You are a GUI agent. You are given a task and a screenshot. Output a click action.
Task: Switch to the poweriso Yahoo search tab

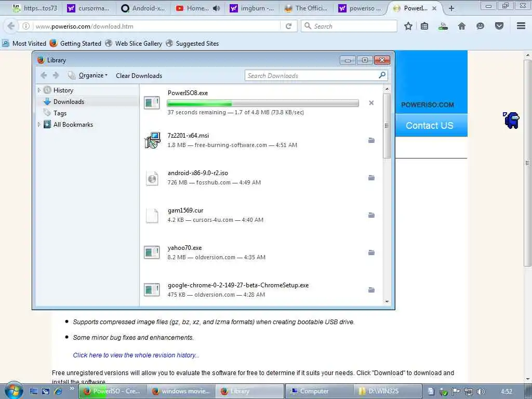point(361,8)
